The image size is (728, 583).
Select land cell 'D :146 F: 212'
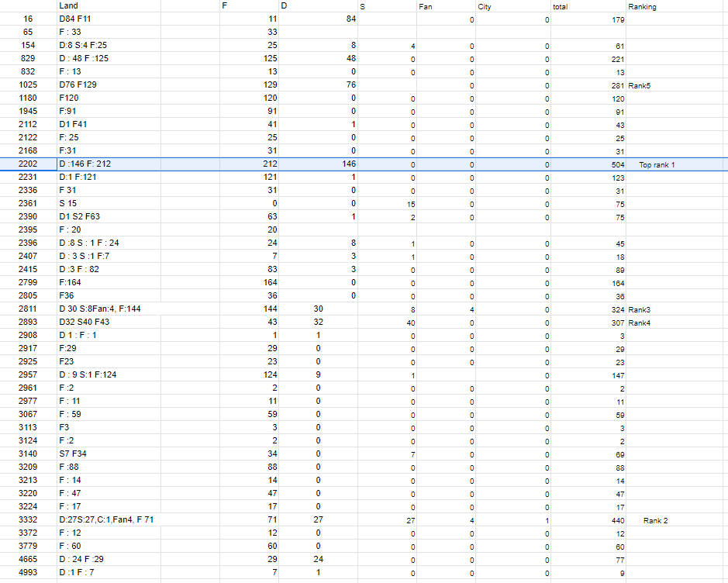(x=109, y=164)
